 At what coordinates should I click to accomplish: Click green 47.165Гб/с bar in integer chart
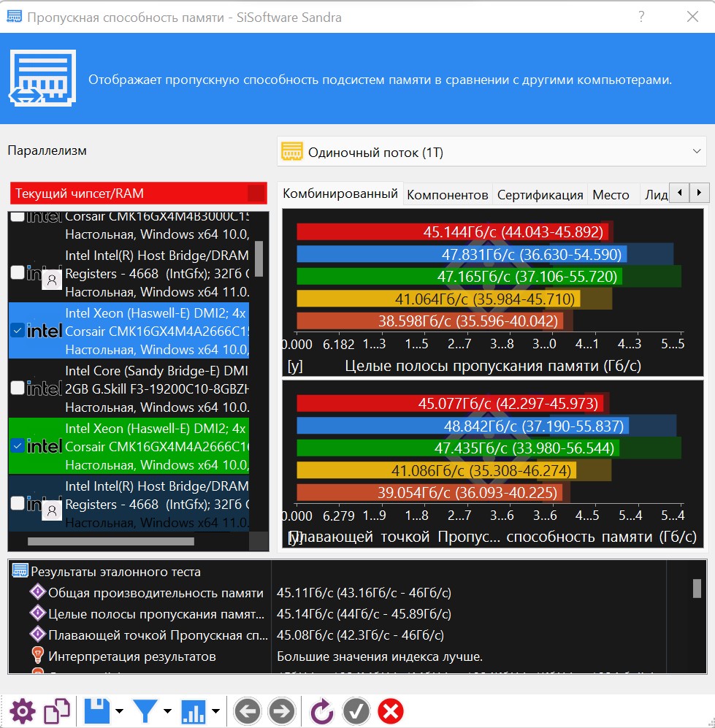click(x=459, y=276)
